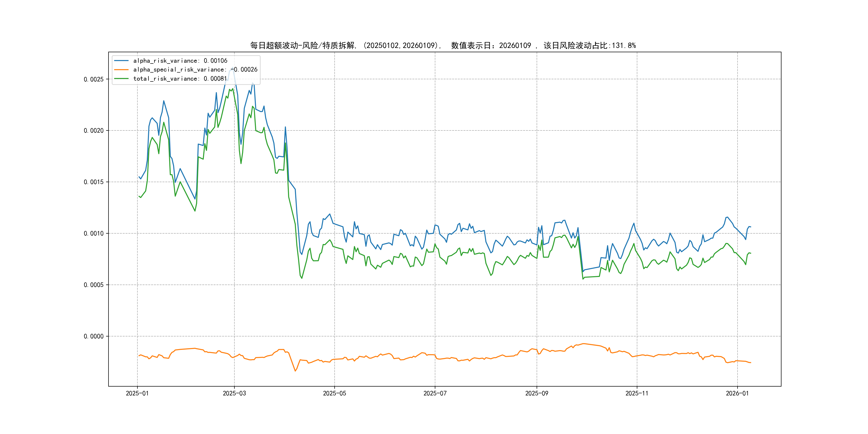Viewport: 868px width, 434px height.
Task: Click the chart title text at top
Action: (443, 46)
